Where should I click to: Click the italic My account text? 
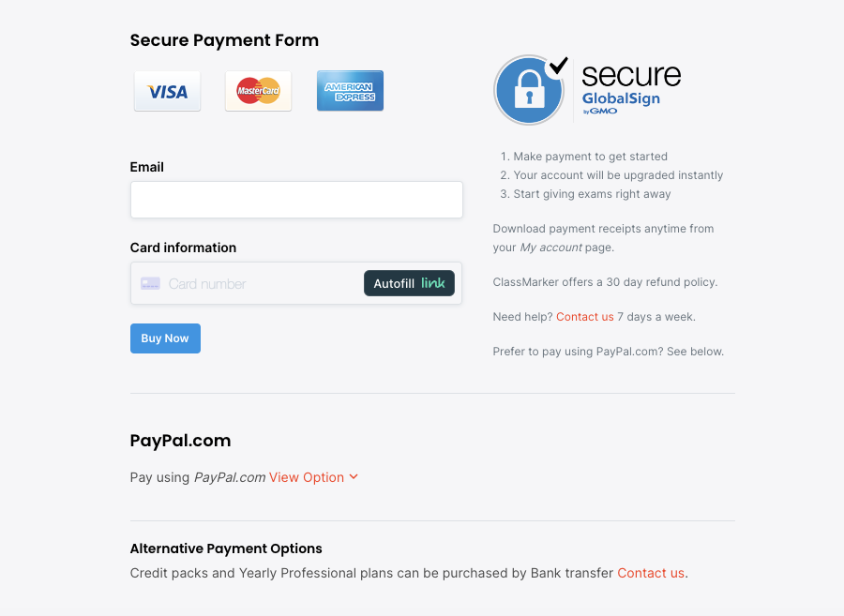point(551,248)
